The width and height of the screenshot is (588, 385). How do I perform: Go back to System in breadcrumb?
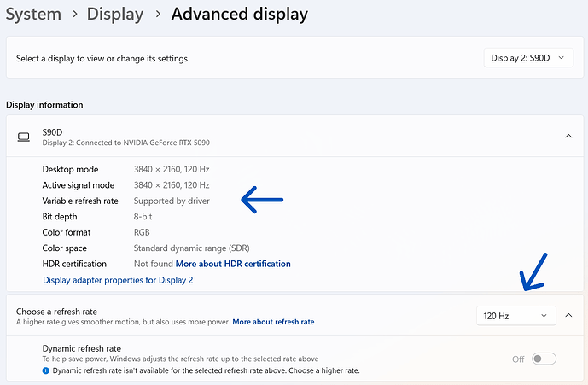click(x=33, y=15)
